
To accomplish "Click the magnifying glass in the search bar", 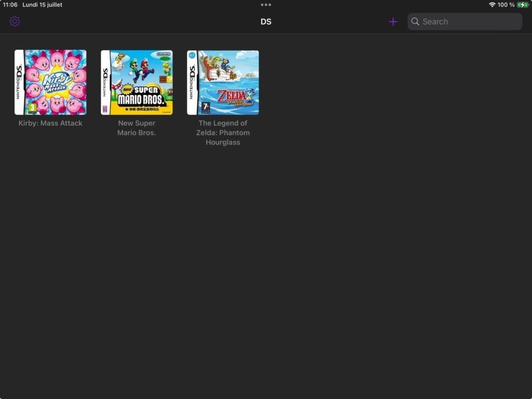I will (415, 21).
